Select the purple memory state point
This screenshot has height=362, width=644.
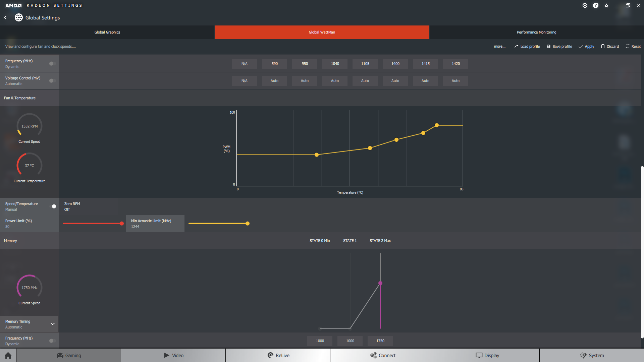(380, 283)
